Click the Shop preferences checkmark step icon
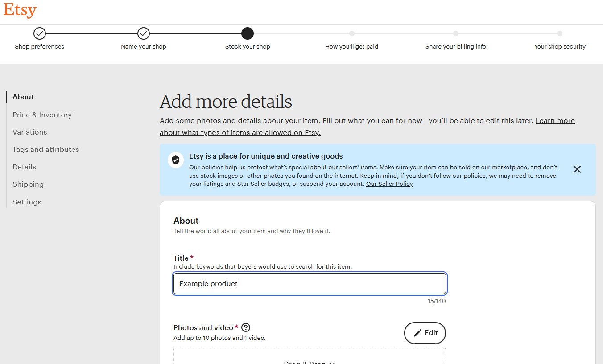 point(40,33)
